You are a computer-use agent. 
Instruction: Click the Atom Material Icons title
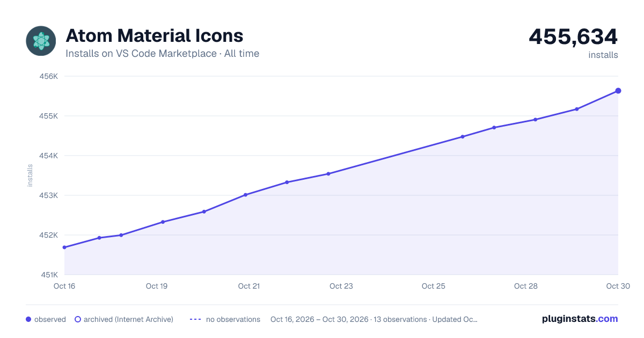[155, 36]
